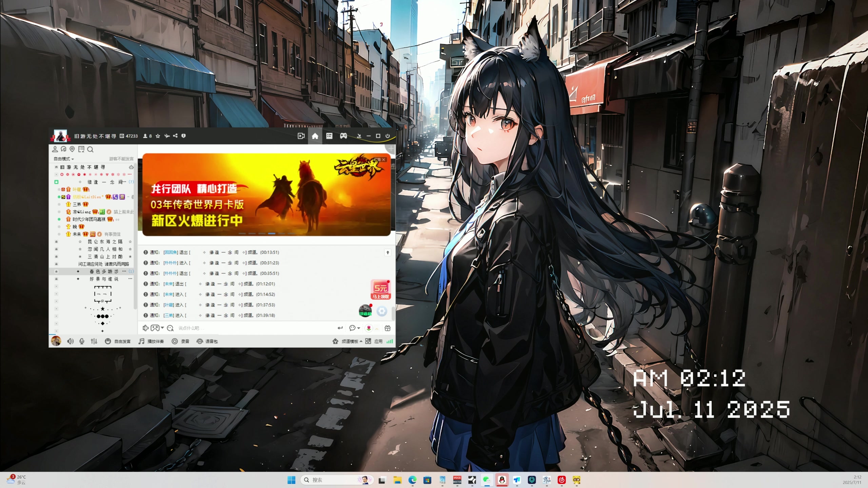Open user link 困困鱼 in notifications

tap(170, 252)
